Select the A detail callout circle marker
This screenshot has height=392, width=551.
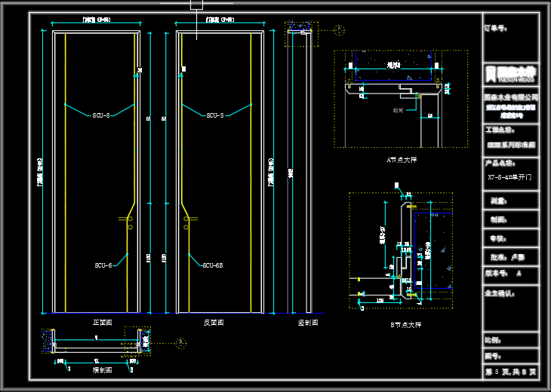point(339,30)
